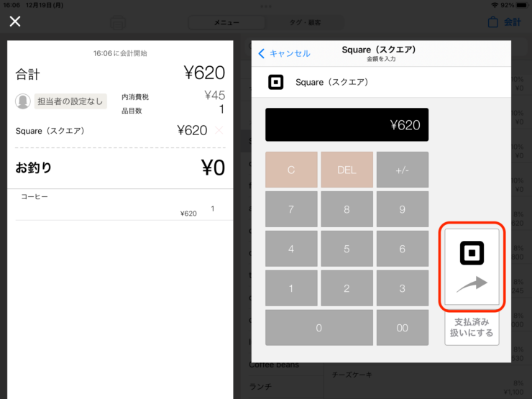This screenshot has width=532, height=399.
Task: Tap keypad number 5
Action: tap(347, 249)
